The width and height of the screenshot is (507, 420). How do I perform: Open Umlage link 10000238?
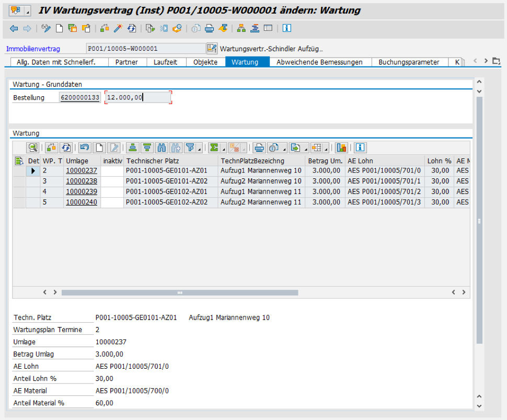[x=82, y=181]
